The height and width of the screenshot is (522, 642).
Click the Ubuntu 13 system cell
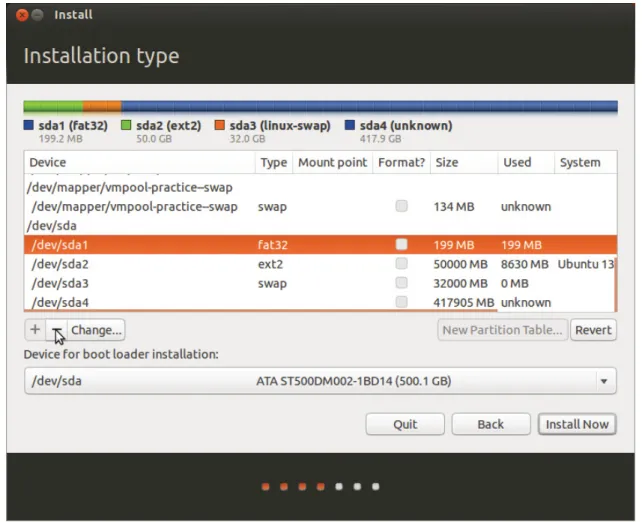click(x=586, y=264)
